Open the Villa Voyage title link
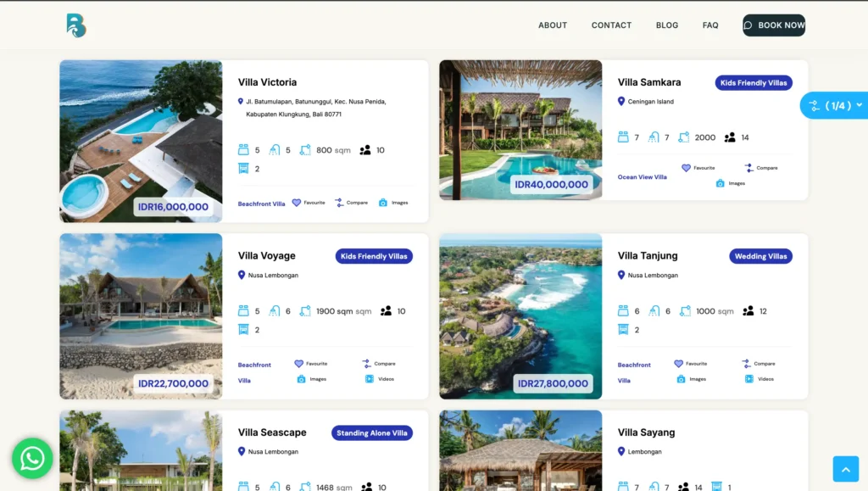The height and width of the screenshot is (491, 868). [x=267, y=256]
